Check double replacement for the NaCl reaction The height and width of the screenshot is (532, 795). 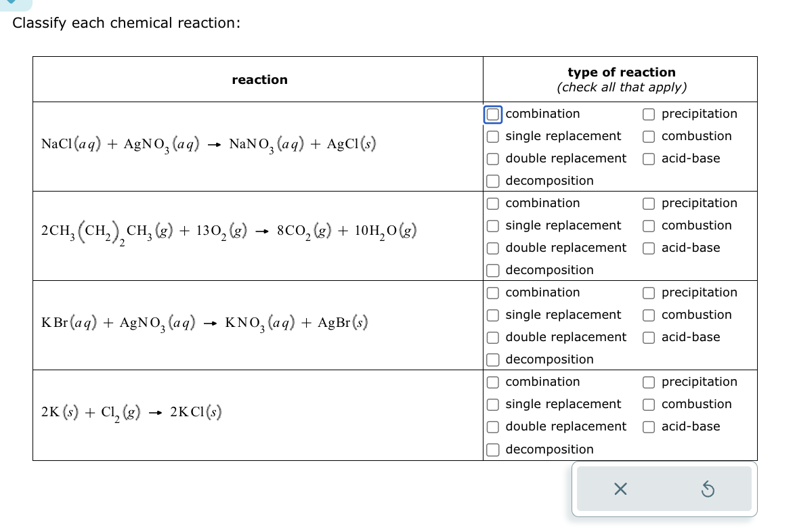(x=492, y=159)
